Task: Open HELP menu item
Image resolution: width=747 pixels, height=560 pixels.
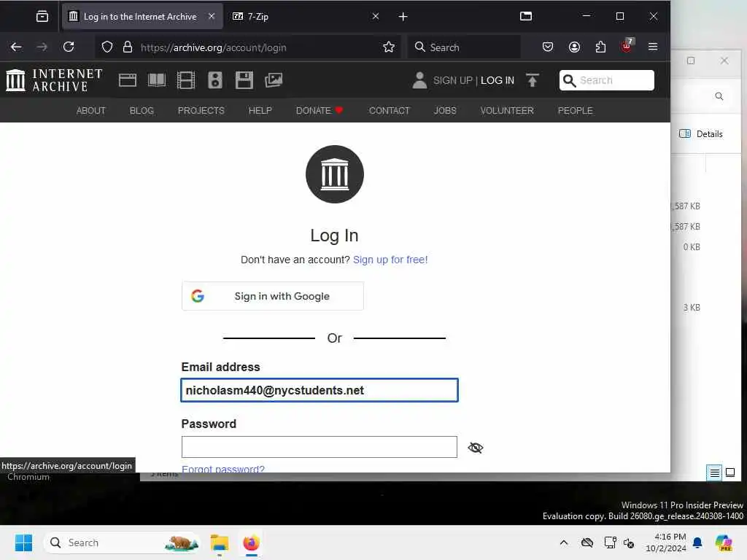Action: click(x=260, y=111)
